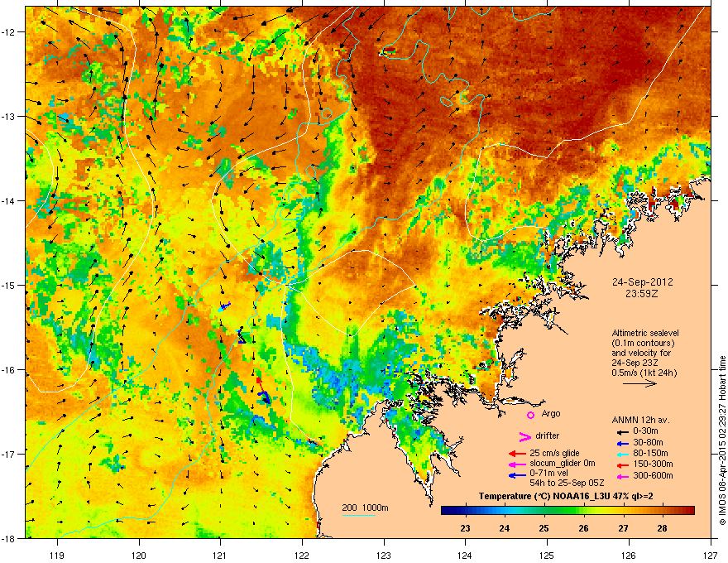Click the 24-Sep-2012 date text

coord(642,282)
